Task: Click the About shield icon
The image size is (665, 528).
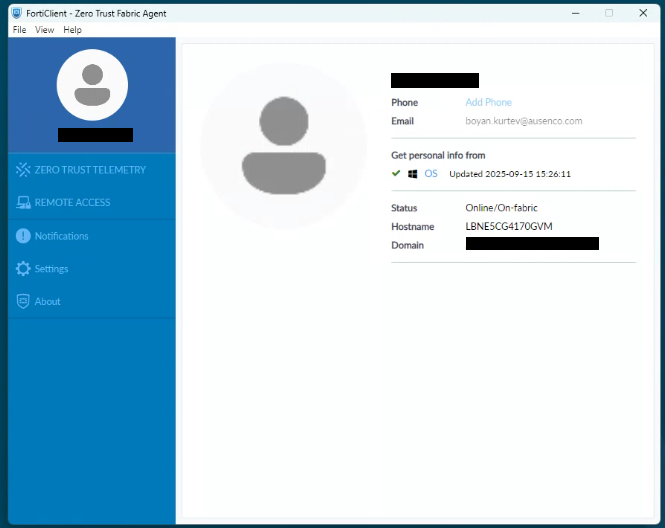Action: click(x=23, y=301)
